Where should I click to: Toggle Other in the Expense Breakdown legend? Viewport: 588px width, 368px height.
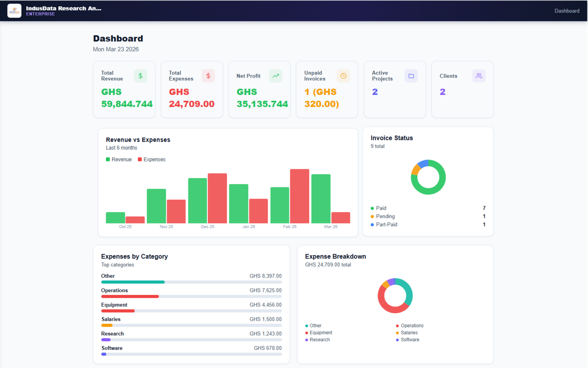[314, 325]
